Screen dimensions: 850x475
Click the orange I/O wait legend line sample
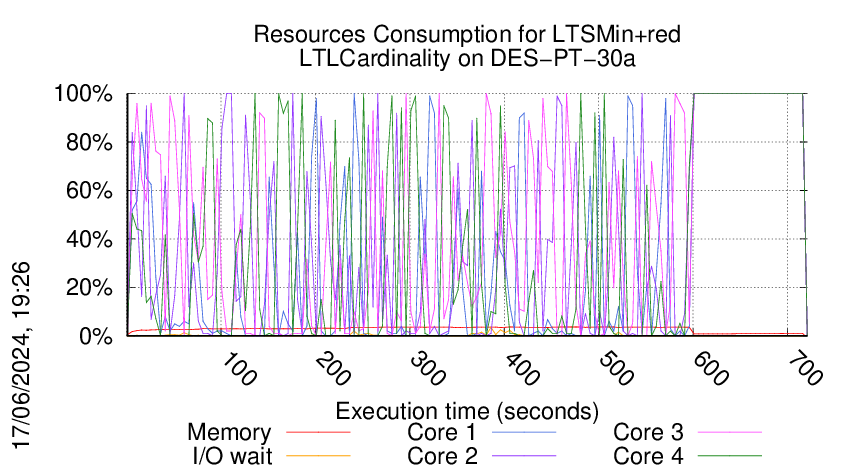318,456
